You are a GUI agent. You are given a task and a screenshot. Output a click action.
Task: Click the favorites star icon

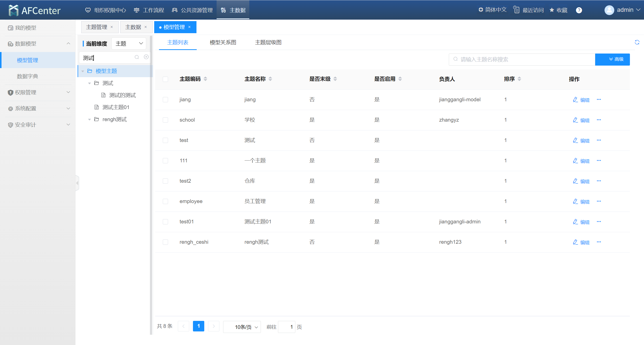[552, 10]
